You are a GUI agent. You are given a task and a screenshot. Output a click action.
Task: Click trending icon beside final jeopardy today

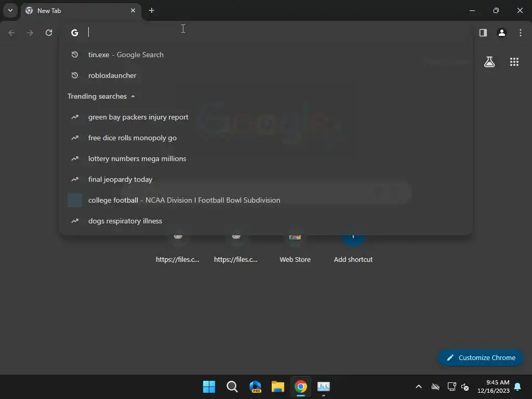pyautogui.click(x=75, y=179)
